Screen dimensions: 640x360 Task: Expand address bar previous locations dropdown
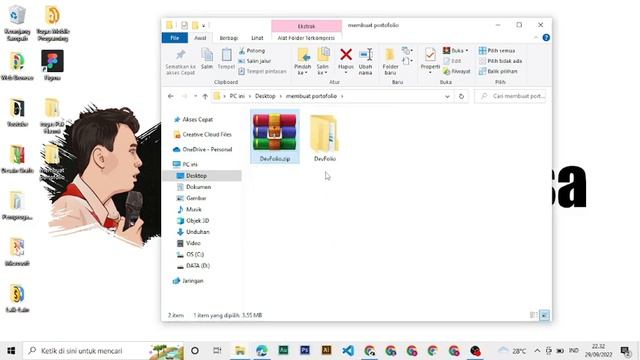point(447,96)
